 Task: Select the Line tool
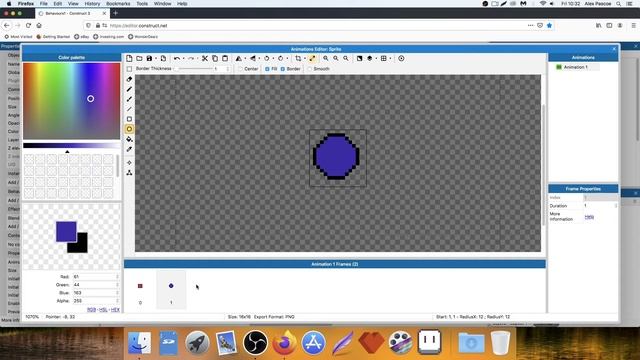pos(129,109)
